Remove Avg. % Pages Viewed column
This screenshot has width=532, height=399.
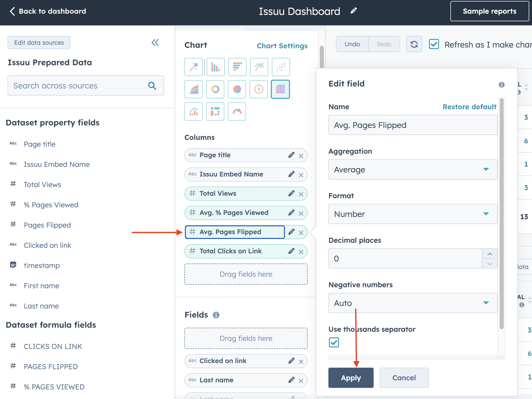301,213
